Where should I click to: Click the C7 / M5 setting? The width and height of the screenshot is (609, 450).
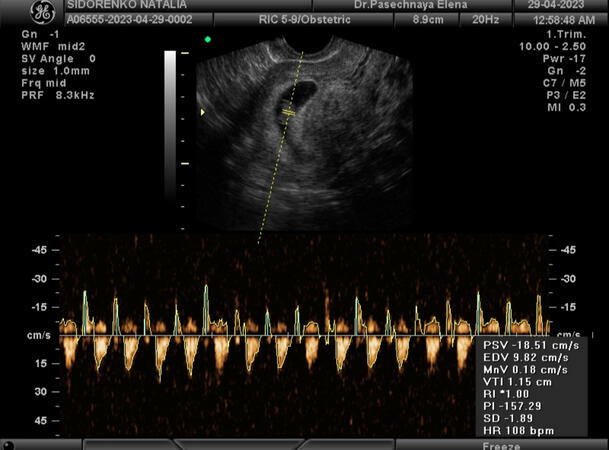564,83
